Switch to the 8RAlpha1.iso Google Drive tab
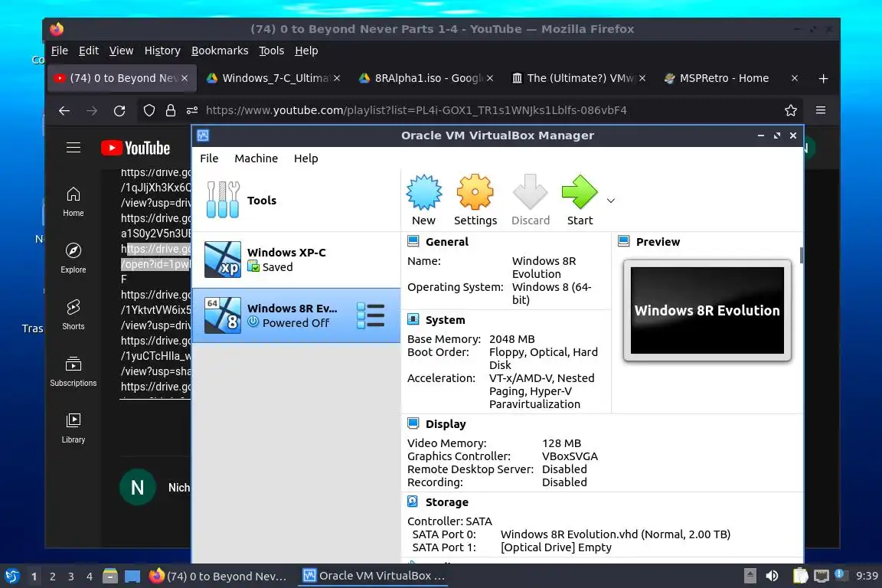Viewport: 882px width, 588px height. [426, 78]
